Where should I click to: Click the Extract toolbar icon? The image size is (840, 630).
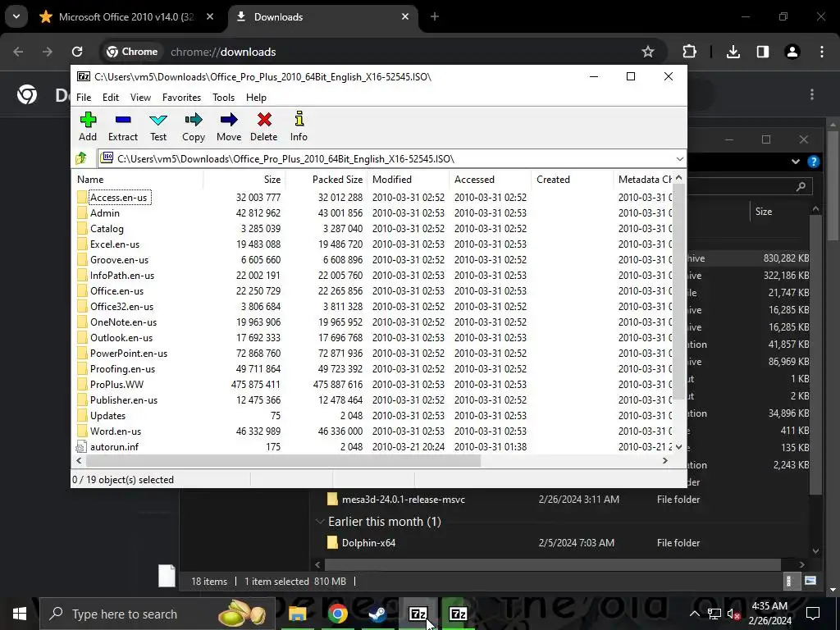tap(123, 126)
